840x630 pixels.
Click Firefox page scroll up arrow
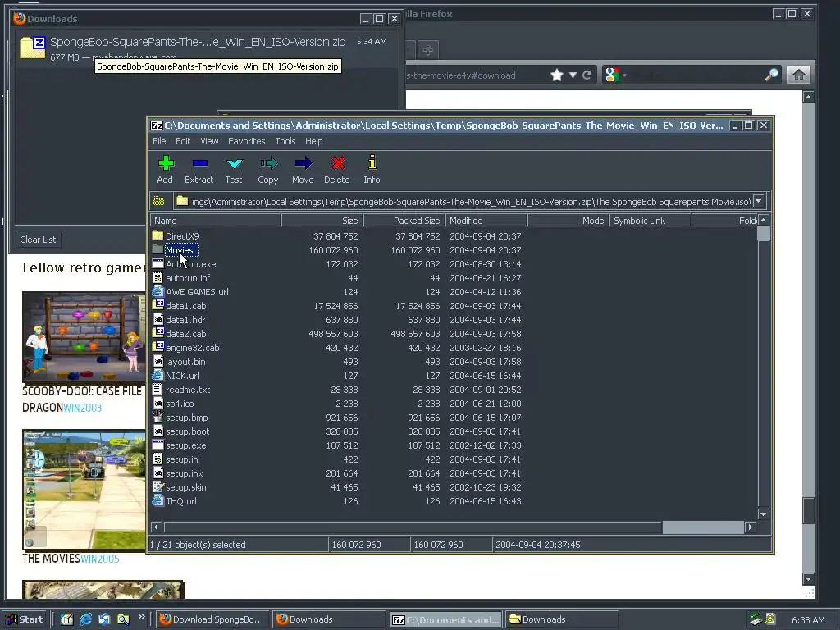808,97
